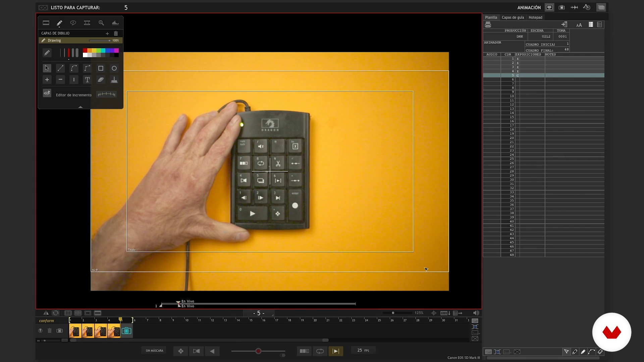This screenshot has height=362, width=644.
Task: Adjust the onion skin opacity slider
Action: (258, 351)
